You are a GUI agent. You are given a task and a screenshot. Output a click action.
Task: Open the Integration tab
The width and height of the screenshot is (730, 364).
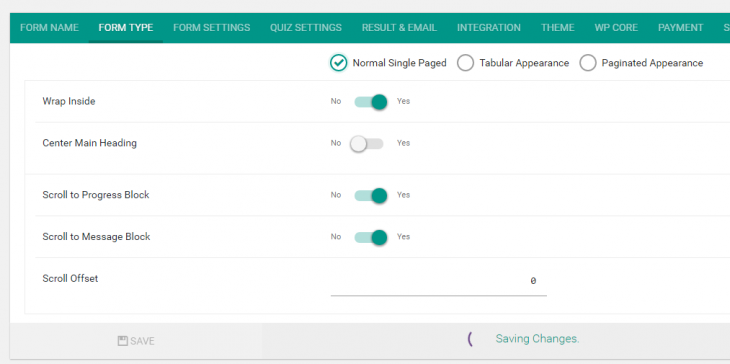click(x=489, y=28)
